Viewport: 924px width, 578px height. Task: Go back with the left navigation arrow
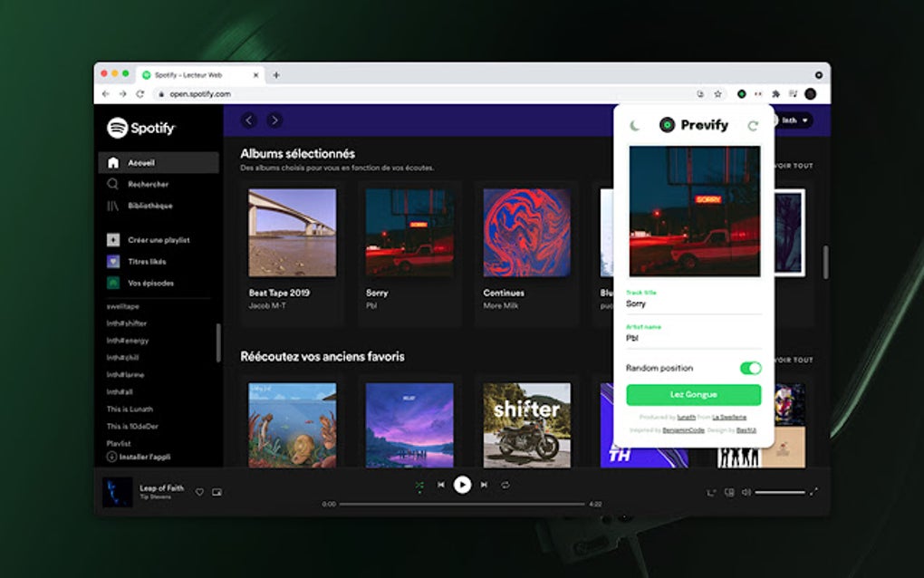[247, 120]
